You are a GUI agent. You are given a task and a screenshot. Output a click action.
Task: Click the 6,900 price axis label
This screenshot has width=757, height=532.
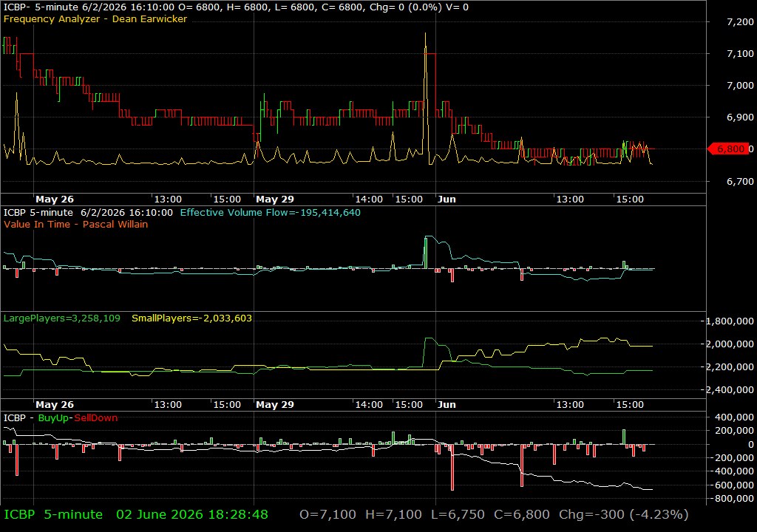pos(740,117)
